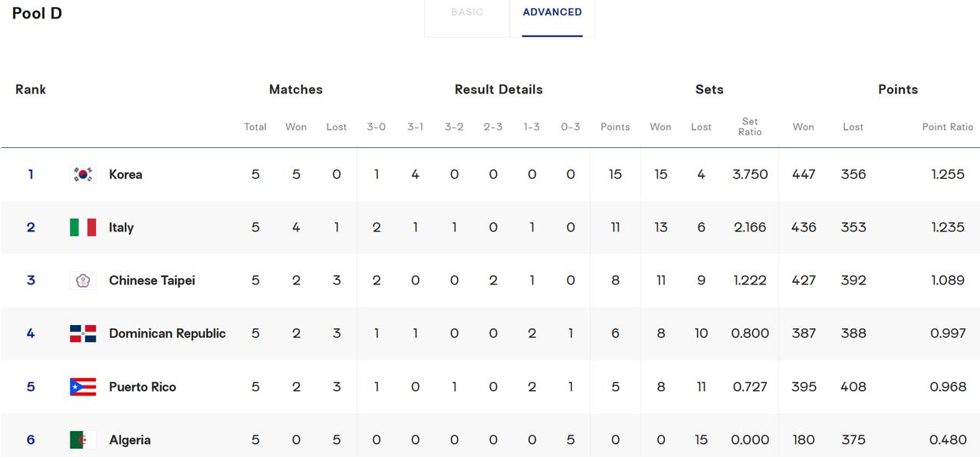Select the ADVANCED tab
The width and height of the screenshot is (980, 457).
pyautogui.click(x=552, y=12)
